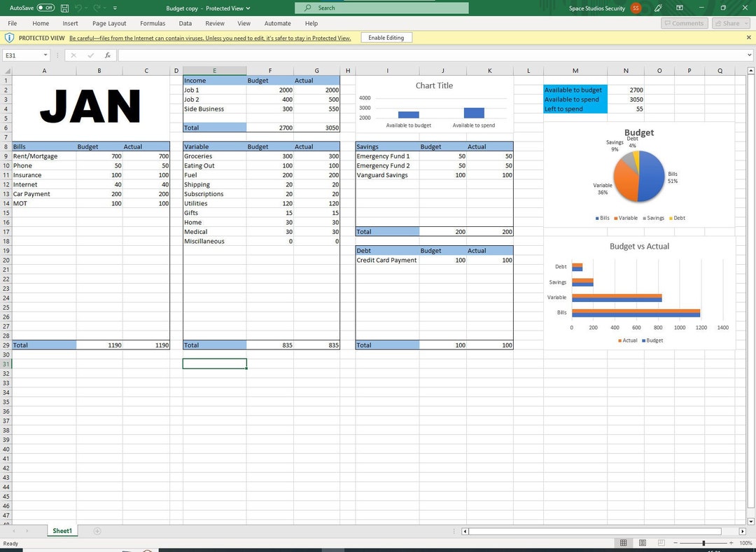Click the zoom in plus button
Screen dimensions: 756x552
(x=731, y=544)
